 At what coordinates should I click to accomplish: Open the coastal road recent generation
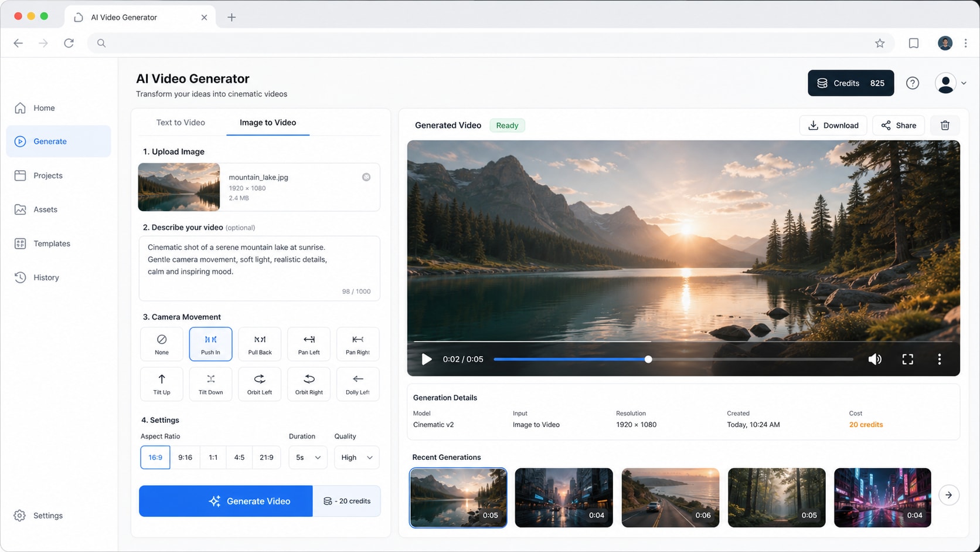pos(670,497)
